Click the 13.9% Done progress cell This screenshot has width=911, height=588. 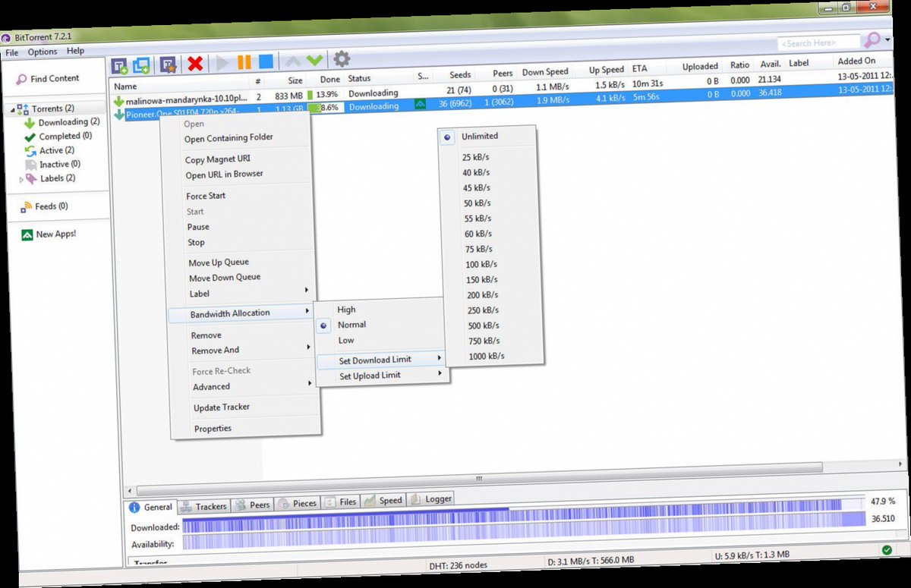point(325,94)
